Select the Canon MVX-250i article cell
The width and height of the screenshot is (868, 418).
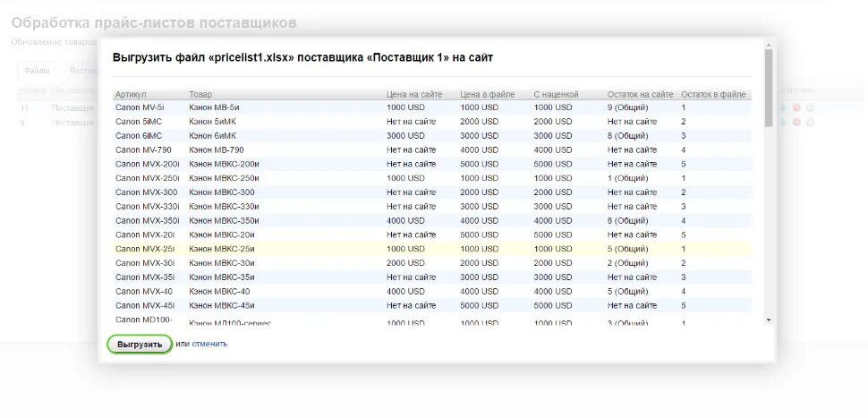point(148,178)
